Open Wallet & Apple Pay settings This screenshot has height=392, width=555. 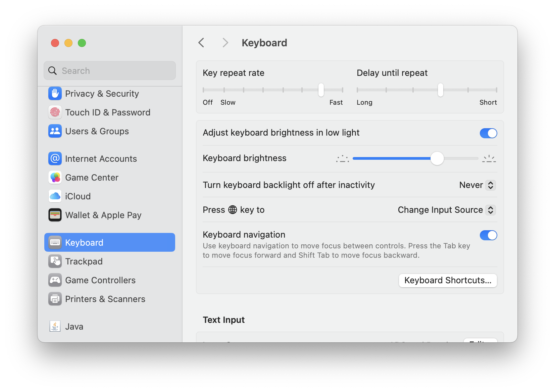[x=110, y=215]
